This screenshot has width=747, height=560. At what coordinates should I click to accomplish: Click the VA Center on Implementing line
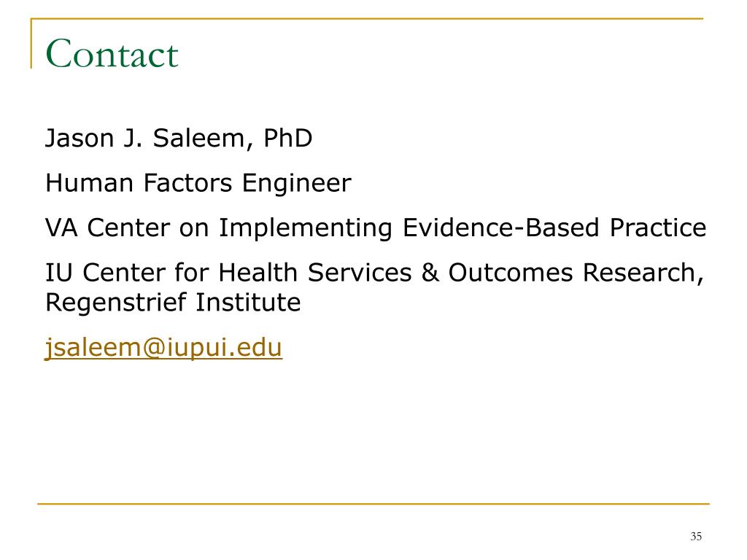376,227
